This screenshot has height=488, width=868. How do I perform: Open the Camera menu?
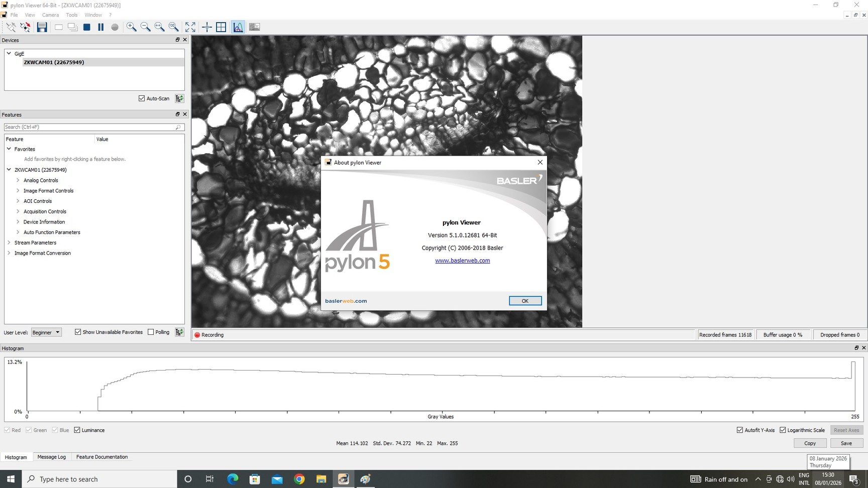[x=50, y=15]
